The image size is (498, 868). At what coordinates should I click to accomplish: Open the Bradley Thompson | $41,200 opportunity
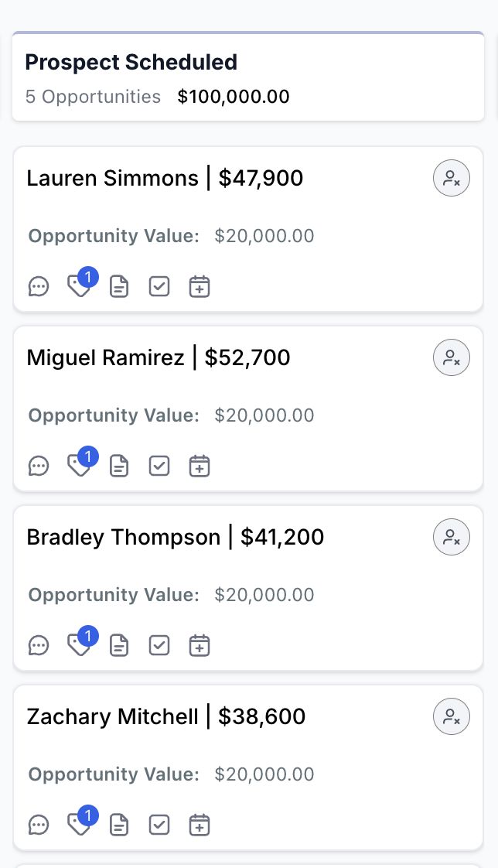[x=176, y=537]
